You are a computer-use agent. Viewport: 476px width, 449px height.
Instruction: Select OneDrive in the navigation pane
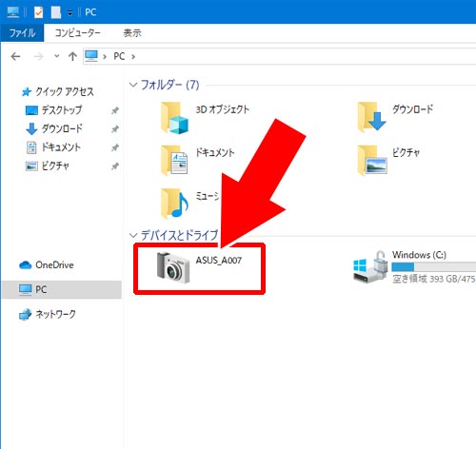pyautogui.click(x=54, y=264)
